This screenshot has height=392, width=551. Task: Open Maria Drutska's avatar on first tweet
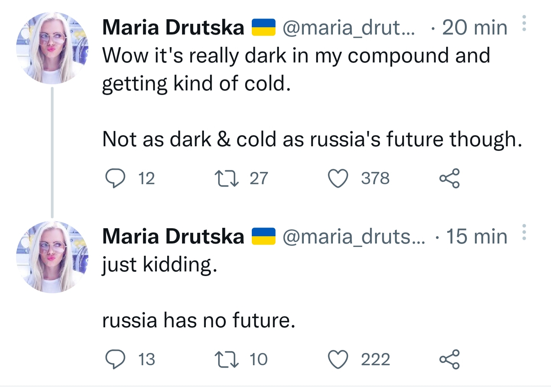52,48
